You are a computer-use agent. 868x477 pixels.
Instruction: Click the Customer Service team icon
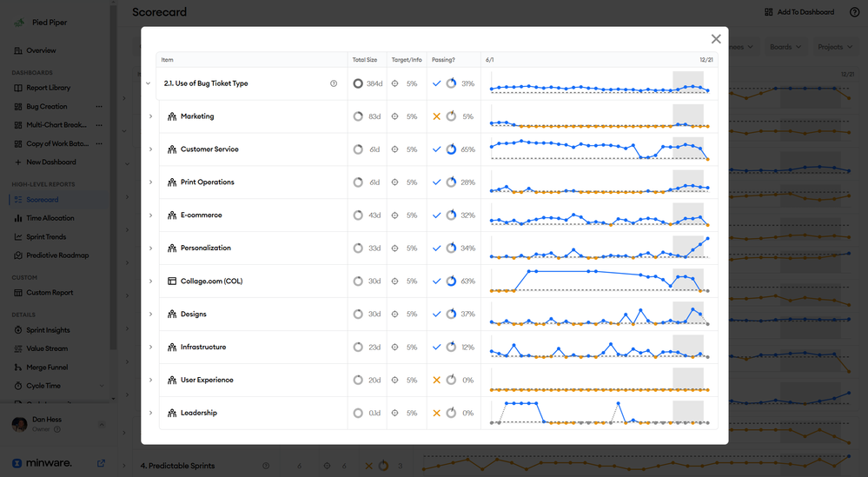[x=172, y=149]
